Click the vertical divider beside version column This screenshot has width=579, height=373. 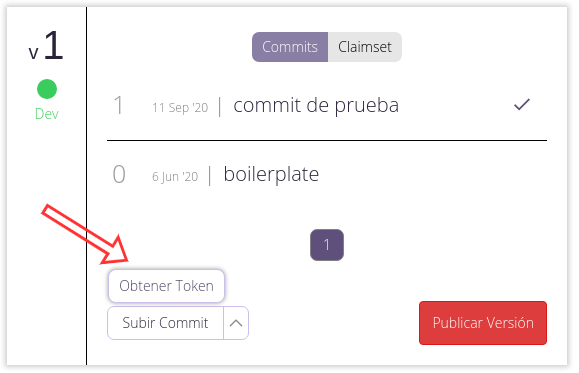86,186
